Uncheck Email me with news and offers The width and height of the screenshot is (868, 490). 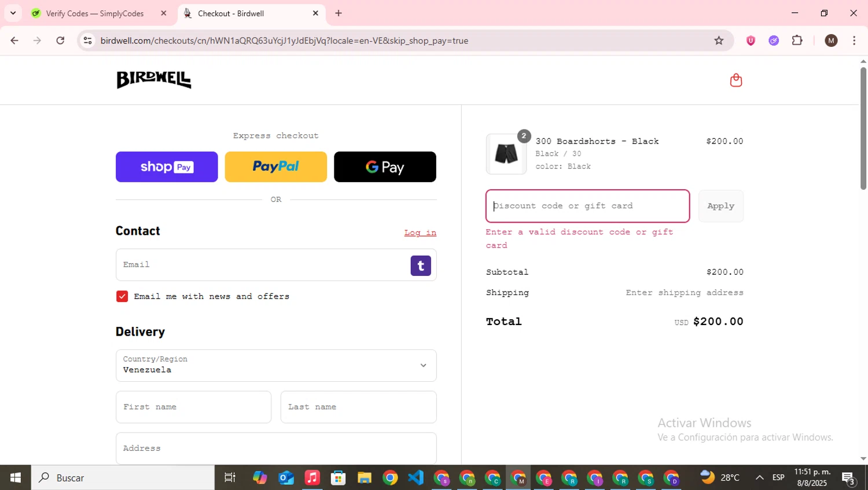[x=122, y=296]
